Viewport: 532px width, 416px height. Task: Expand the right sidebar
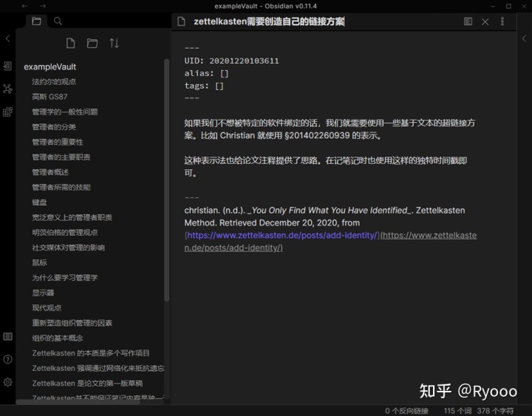click(524, 38)
